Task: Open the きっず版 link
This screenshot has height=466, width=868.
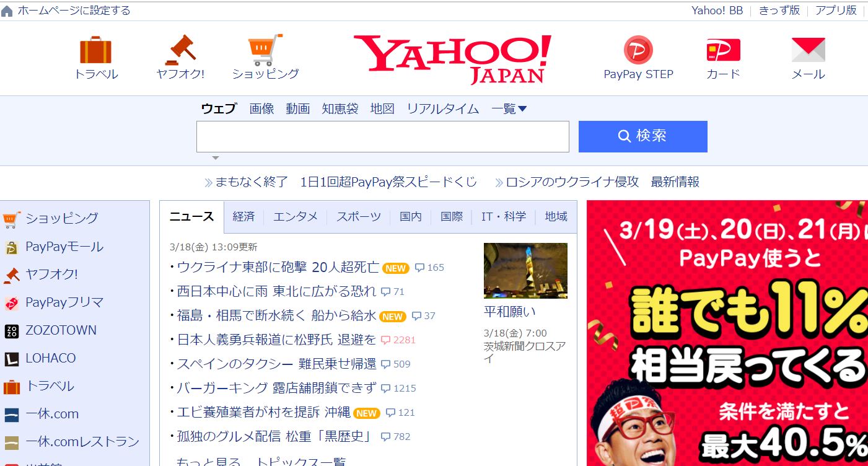Action: click(x=779, y=11)
